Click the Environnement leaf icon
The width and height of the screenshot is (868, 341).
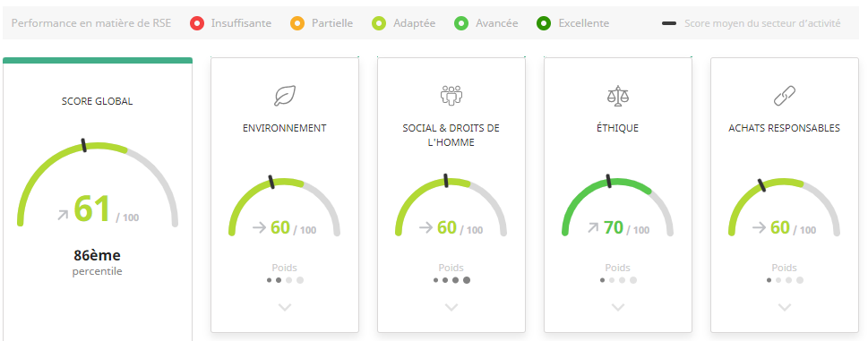[x=285, y=95]
